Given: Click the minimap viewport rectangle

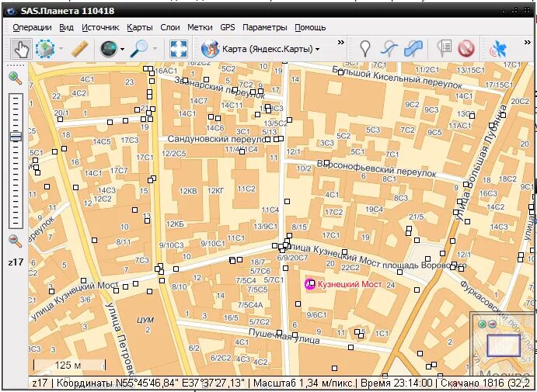Looking at the screenshot, I should pyautogui.click(x=504, y=345).
